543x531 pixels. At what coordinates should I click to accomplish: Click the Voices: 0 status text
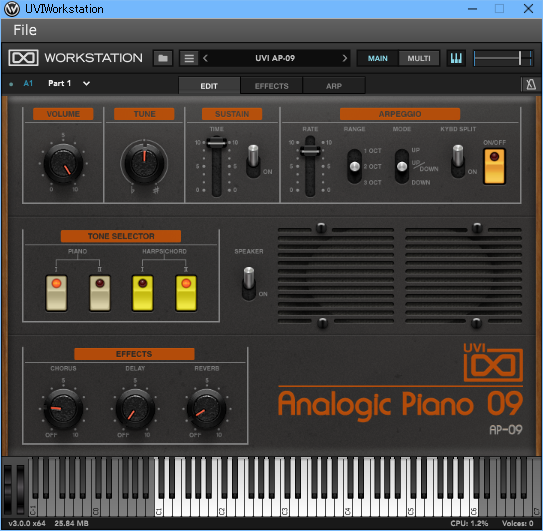517,523
